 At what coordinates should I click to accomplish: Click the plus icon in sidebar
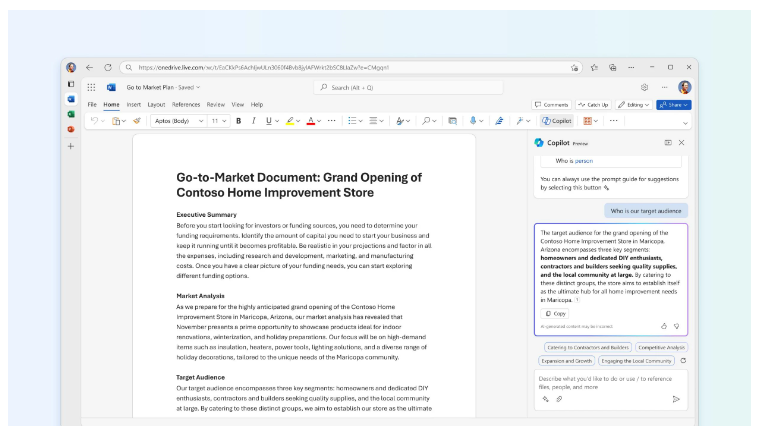[x=71, y=146]
